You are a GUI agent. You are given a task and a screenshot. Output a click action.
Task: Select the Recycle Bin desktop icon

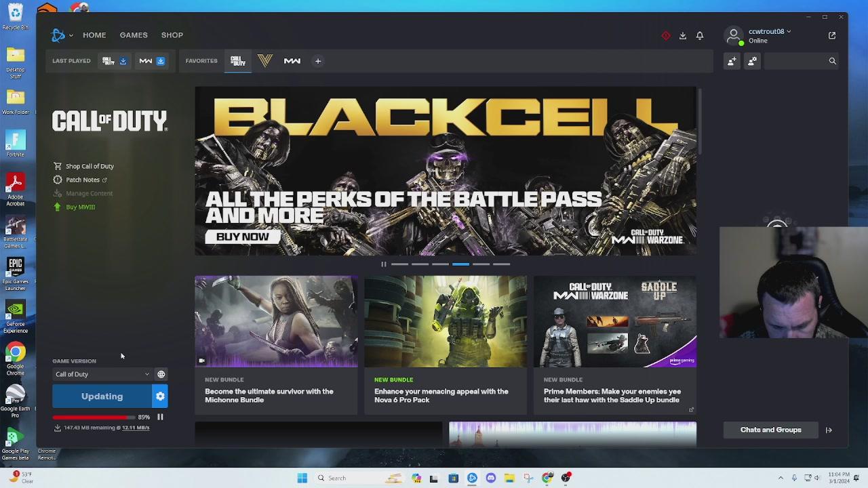tap(16, 17)
